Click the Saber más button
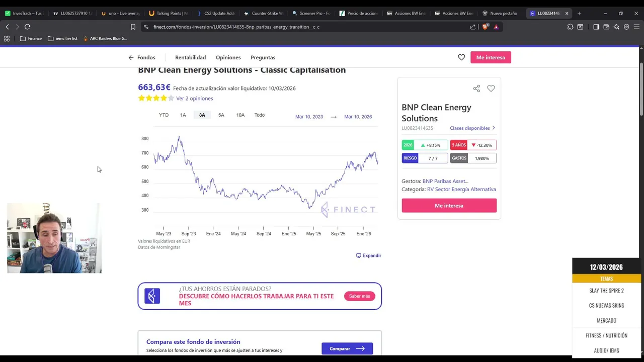The width and height of the screenshot is (644, 362). [359, 296]
